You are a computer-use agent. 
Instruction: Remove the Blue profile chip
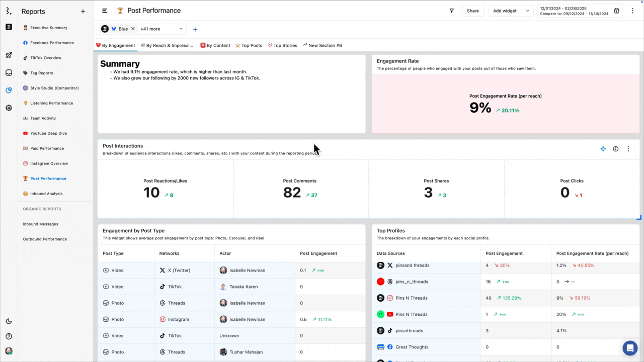133,29
